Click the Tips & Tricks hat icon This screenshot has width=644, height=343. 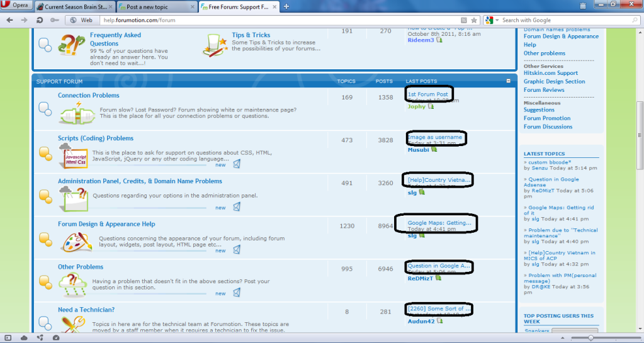click(x=215, y=45)
